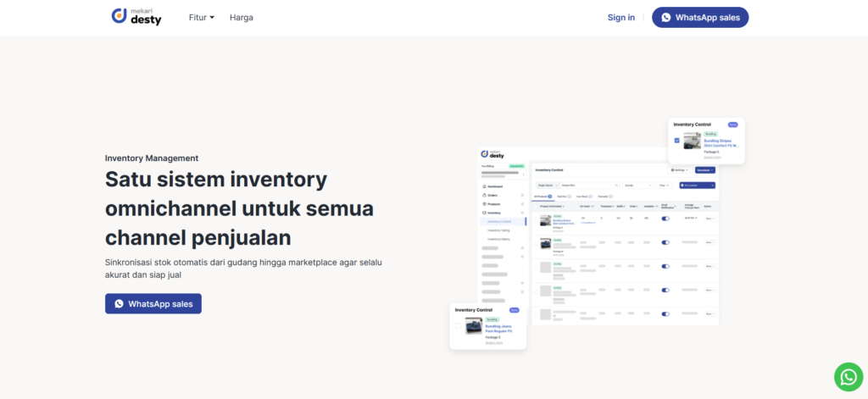This screenshot has height=399, width=868.
Task: Uncheck the checkbox on Stripes Shirt card
Action: 677,141
